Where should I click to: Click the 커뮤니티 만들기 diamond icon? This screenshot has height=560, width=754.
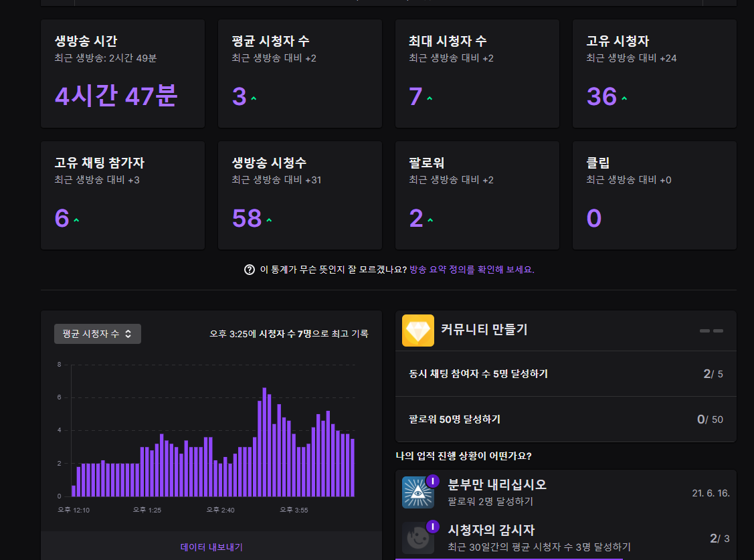[418, 331]
